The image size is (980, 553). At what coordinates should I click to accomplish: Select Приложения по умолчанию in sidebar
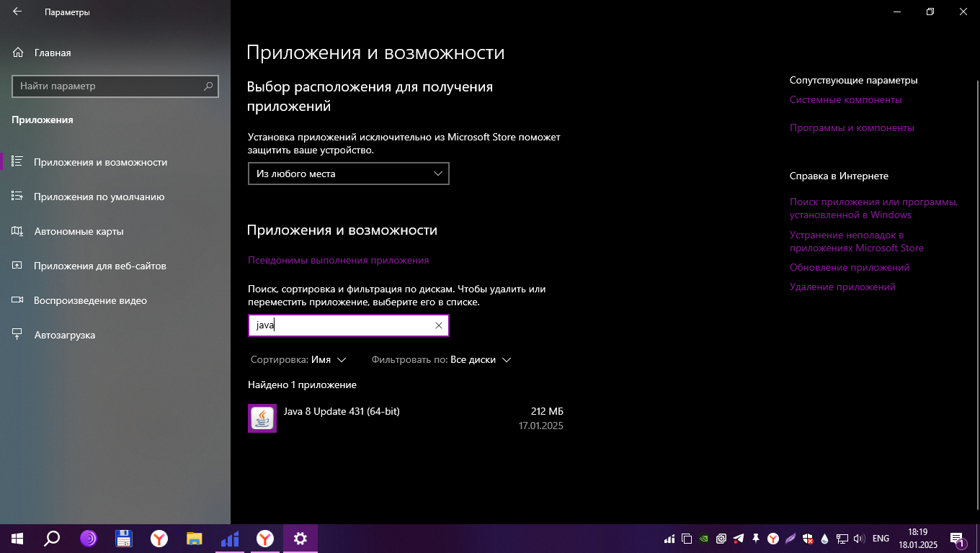[99, 197]
